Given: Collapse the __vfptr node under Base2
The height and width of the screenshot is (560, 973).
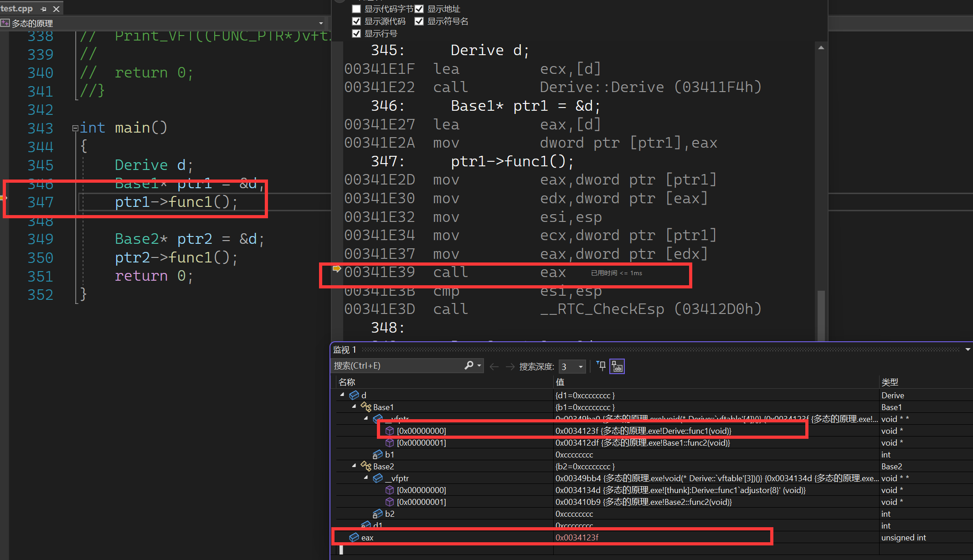Looking at the screenshot, I should [366, 478].
